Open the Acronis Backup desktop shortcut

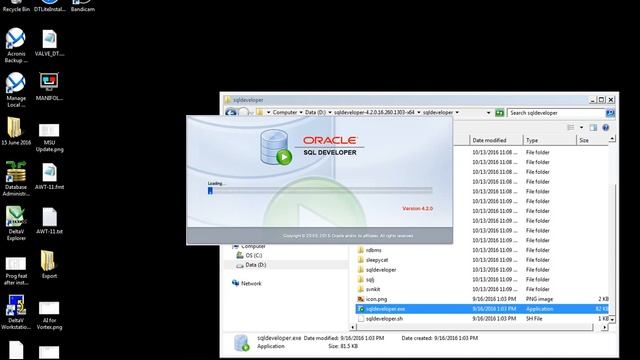16,45
